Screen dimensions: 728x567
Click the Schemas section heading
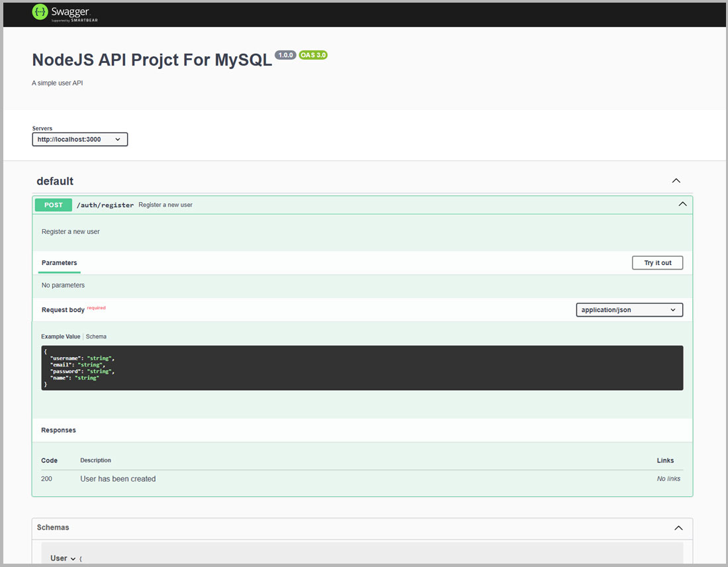coord(53,527)
